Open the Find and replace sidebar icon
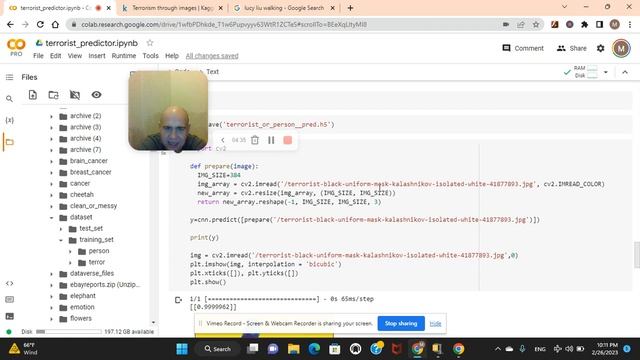This screenshot has width=640, height=360. coord(9,99)
